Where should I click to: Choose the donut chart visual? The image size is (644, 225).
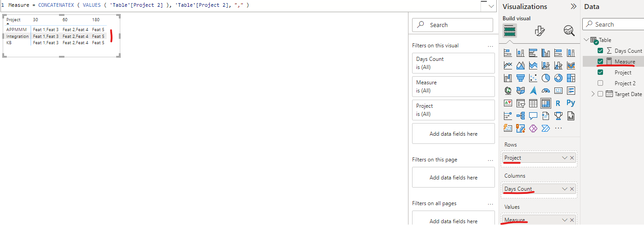coord(558,78)
